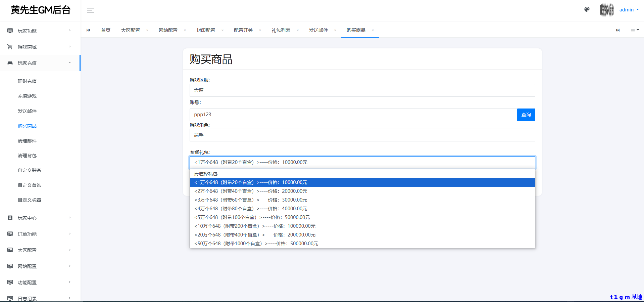Open 自定义魂器 in sidebar
The image size is (644, 302).
point(30,200)
